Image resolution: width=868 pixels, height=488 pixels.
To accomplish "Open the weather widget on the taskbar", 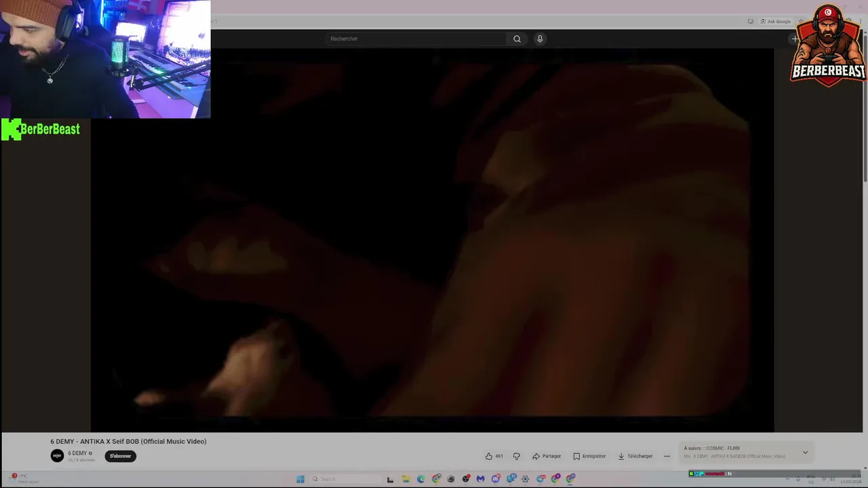I will pyautogui.click(x=25, y=479).
